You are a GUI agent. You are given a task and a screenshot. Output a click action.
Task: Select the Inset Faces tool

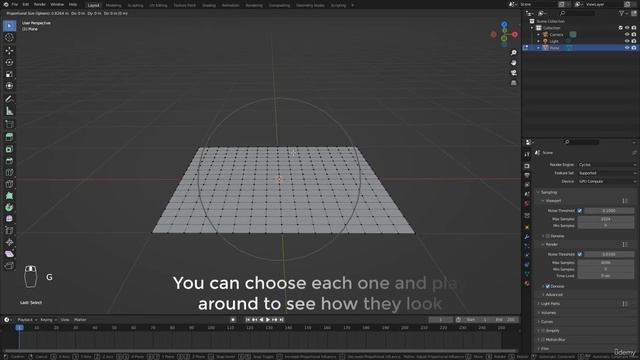pyautogui.click(x=9, y=149)
